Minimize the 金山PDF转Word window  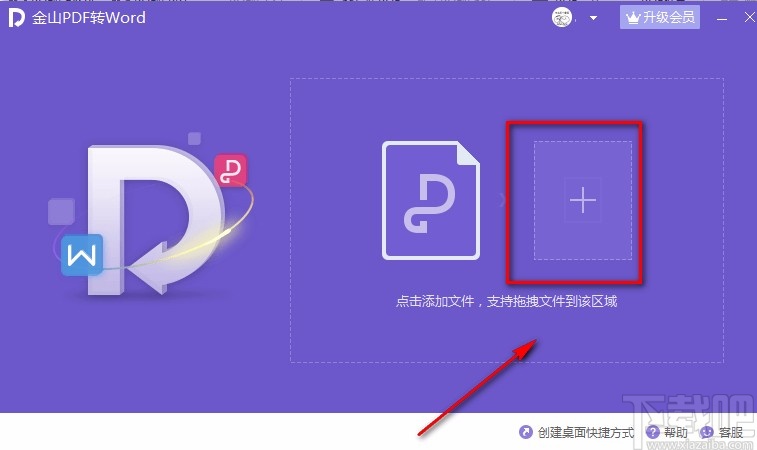[x=722, y=18]
